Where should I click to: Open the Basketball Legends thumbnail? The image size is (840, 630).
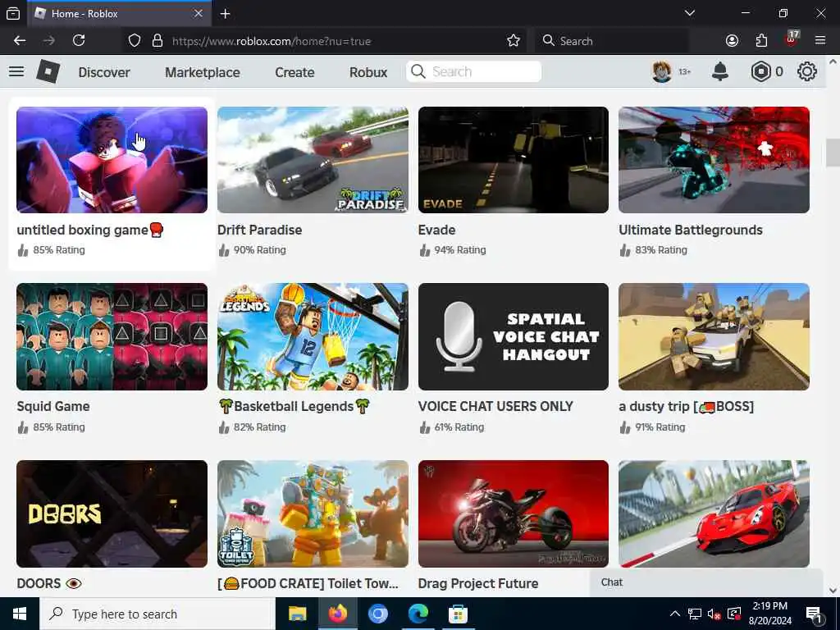pos(313,336)
